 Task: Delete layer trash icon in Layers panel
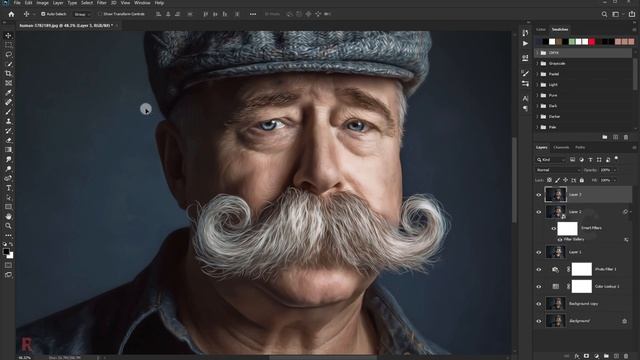(x=626, y=356)
